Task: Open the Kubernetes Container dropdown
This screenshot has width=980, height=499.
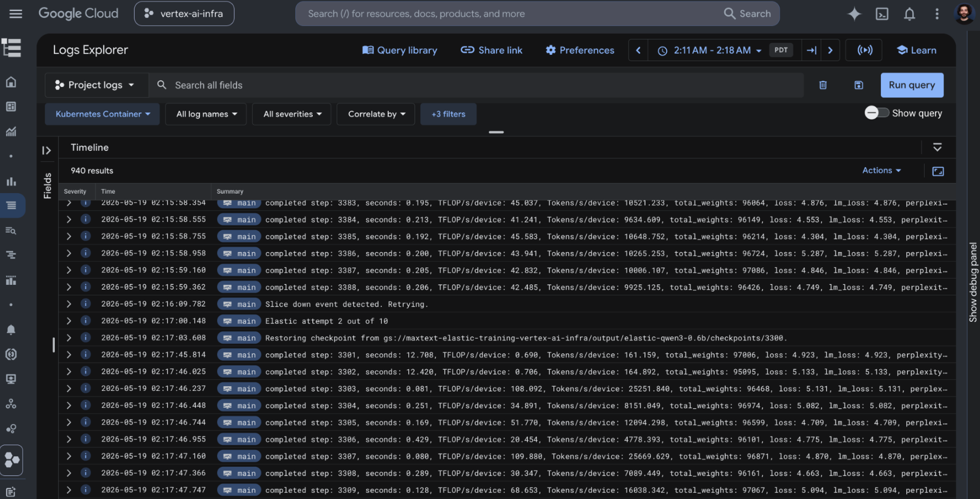Action: (102, 114)
